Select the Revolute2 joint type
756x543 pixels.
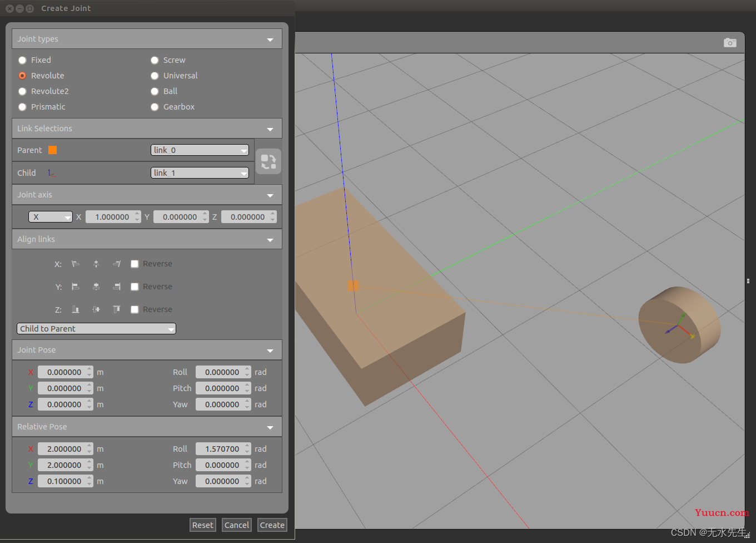pyautogui.click(x=22, y=91)
